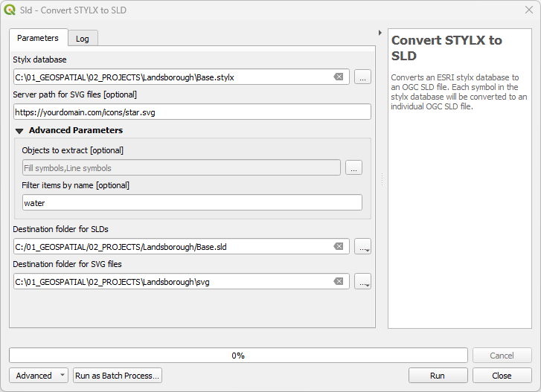Browse for the Stylx database file

pos(362,77)
